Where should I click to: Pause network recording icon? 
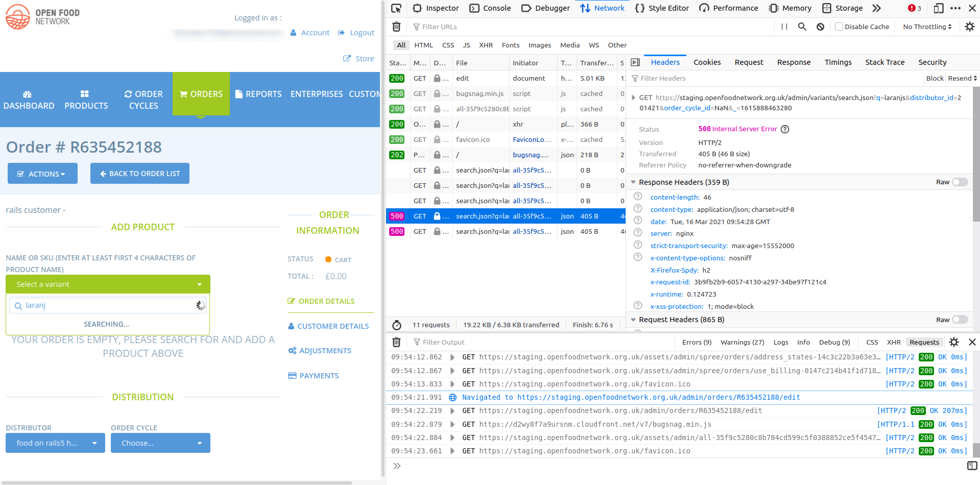pyautogui.click(x=784, y=27)
